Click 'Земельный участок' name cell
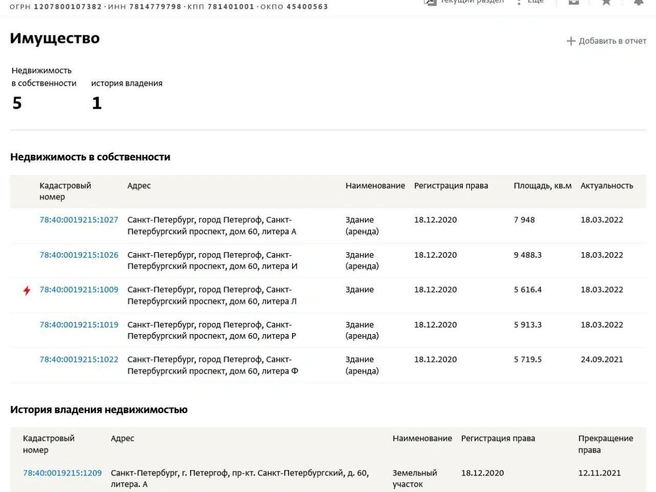The width and height of the screenshot is (656, 492). tap(415, 479)
